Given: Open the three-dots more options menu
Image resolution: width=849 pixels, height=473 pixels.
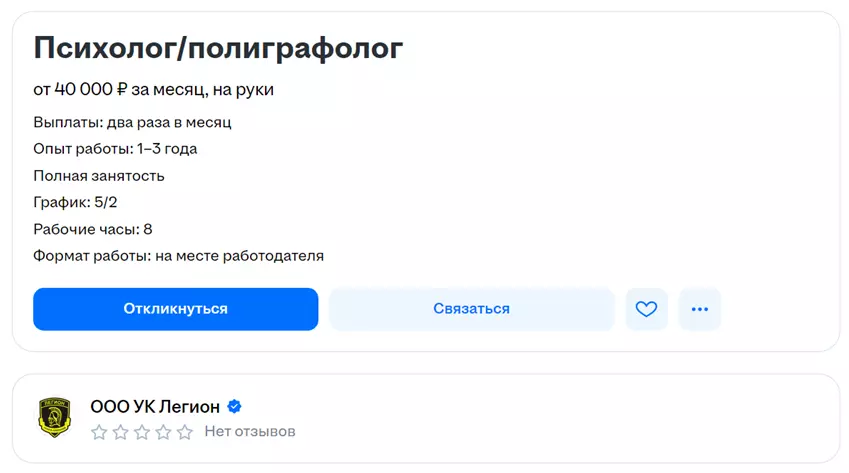Looking at the screenshot, I should (x=699, y=309).
